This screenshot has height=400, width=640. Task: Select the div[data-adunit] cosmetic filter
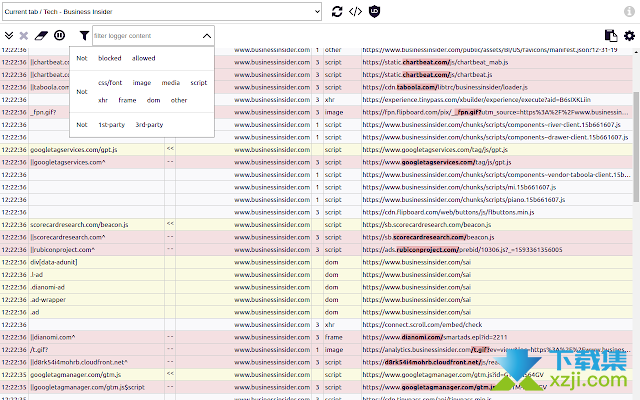point(53,262)
